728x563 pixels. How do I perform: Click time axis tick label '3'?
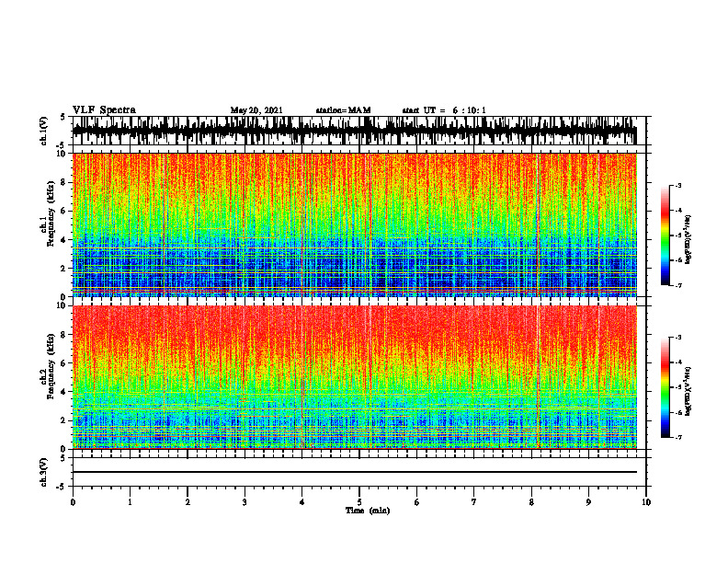click(245, 502)
